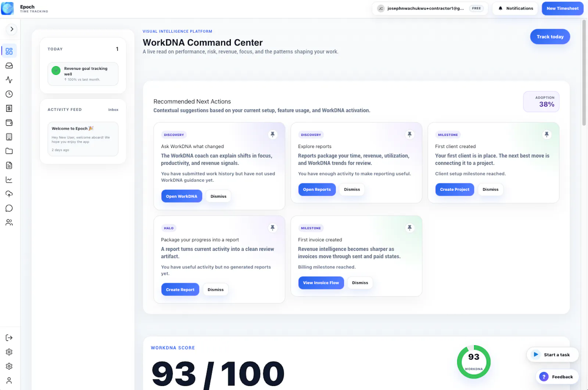Screen dimensions: 588x390
Task: Open the document icon in sidebar
Action: click(x=9, y=165)
